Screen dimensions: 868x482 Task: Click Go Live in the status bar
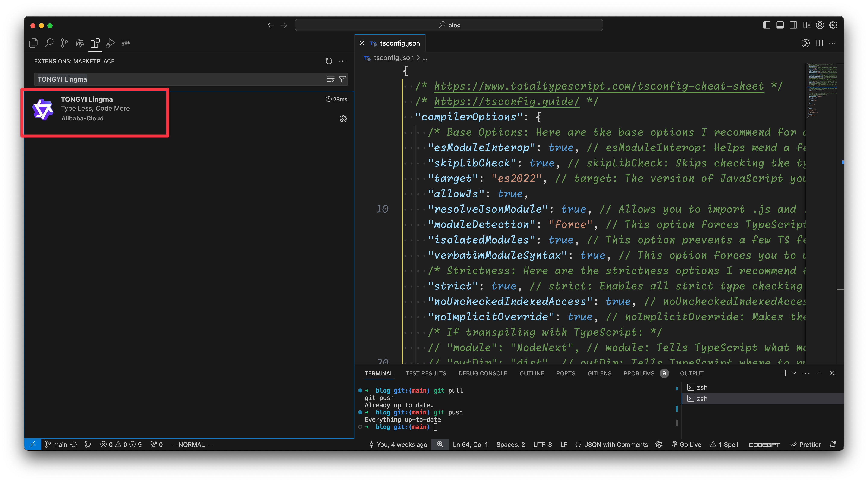(x=686, y=445)
